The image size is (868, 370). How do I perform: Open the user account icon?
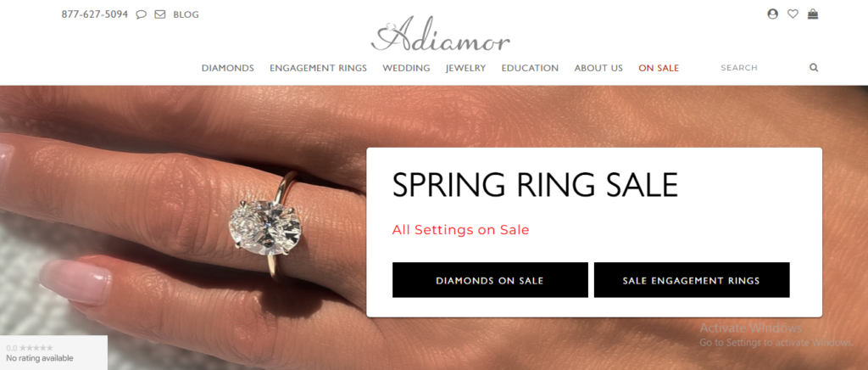773,14
